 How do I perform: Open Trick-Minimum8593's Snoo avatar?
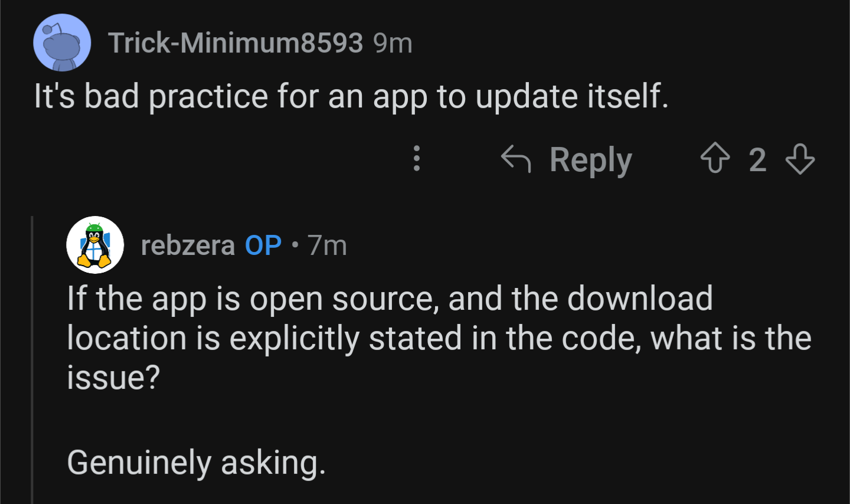[62, 43]
